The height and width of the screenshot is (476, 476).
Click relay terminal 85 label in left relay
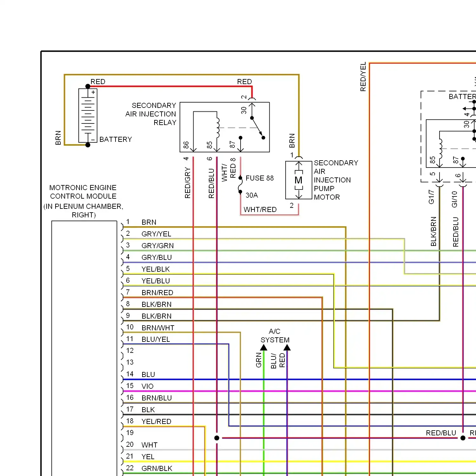(x=209, y=145)
